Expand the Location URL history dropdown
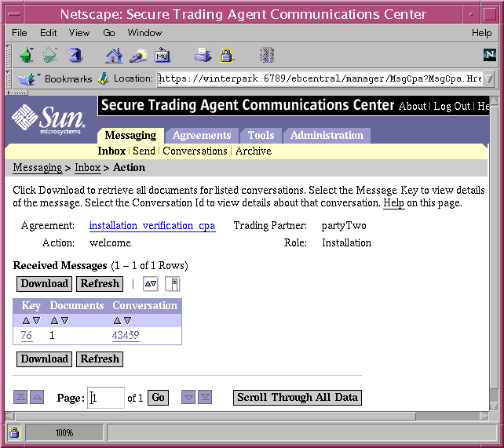 click(488, 78)
